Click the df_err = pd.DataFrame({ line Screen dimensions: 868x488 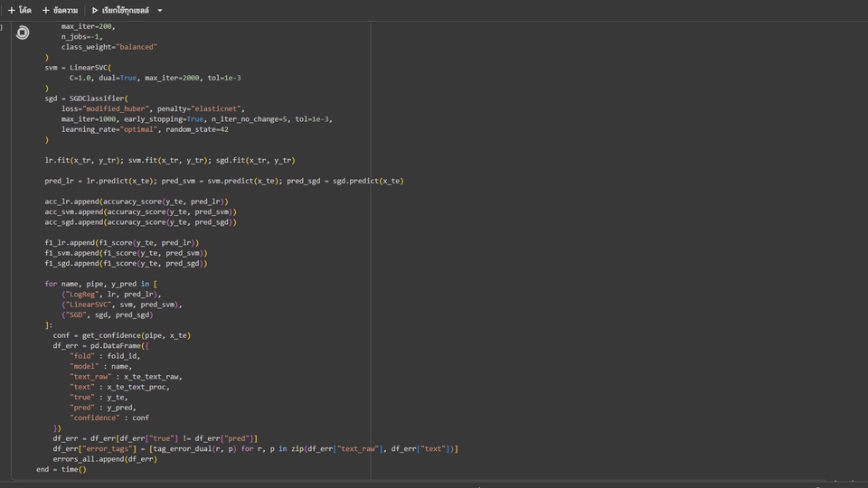pos(100,345)
